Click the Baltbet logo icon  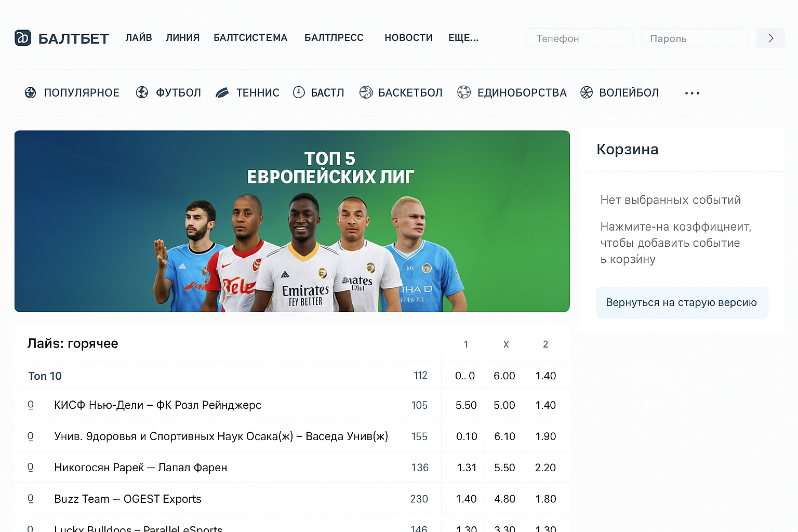pyautogui.click(x=23, y=37)
